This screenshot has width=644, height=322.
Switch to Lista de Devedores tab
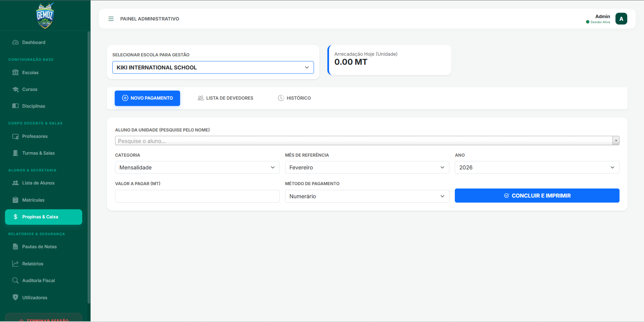[x=225, y=98]
